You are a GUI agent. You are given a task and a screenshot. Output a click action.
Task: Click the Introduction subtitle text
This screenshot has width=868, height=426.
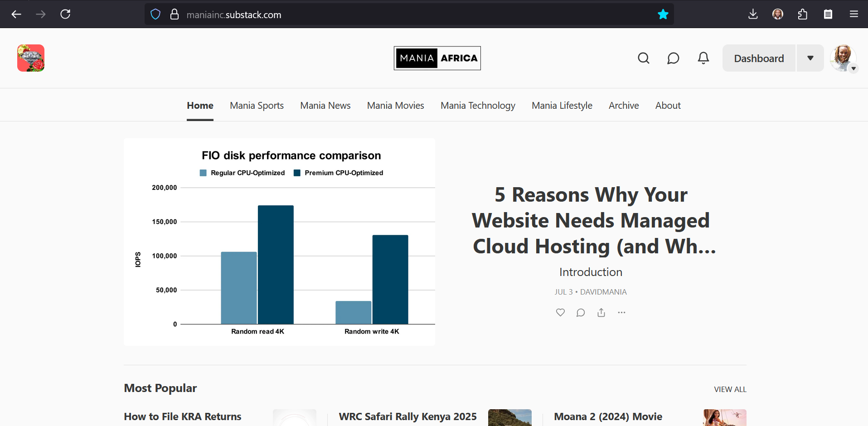(591, 272)
